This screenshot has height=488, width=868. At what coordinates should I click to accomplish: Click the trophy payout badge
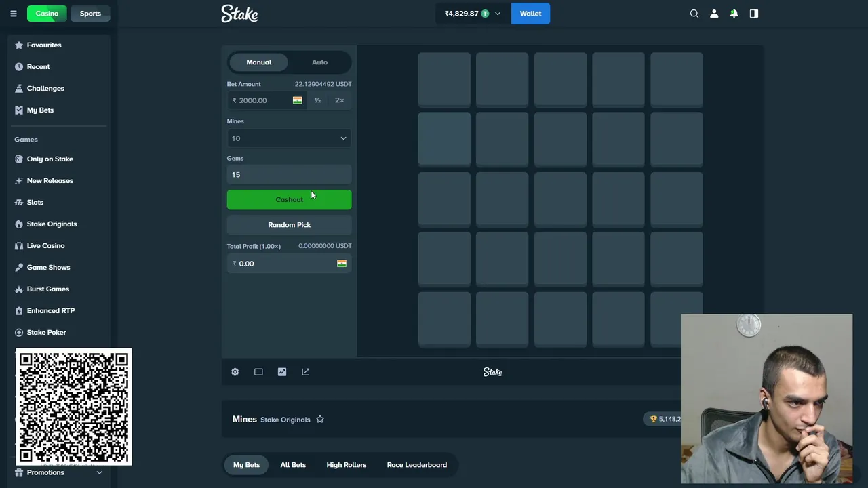pyautogui.click(x=662, y=419)
